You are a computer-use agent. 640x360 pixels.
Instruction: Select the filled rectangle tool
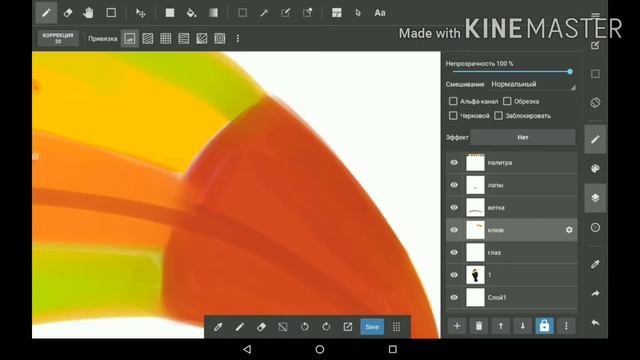[170, 13]
